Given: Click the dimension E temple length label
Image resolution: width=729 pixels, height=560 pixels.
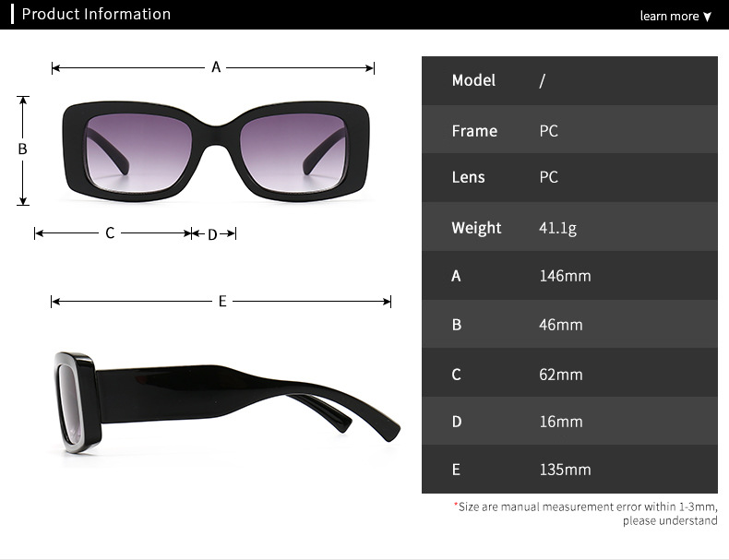Looking at the screenshot, I should [222, 301].
